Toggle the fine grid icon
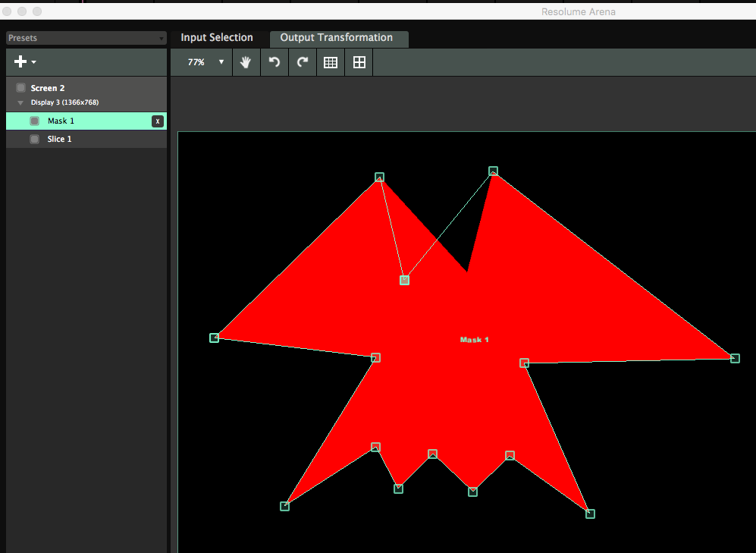The image size is (756, 553). [x=331, y=62]
